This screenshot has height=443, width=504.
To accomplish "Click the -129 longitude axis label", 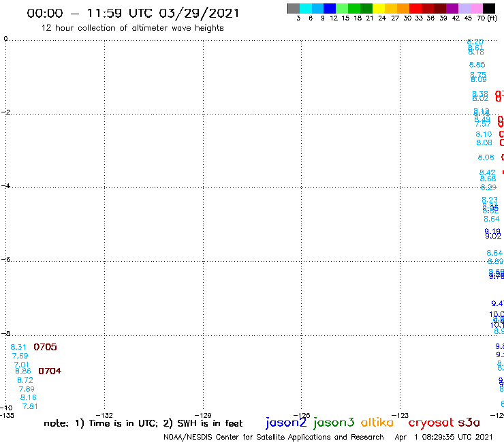I will click(203, 415).
